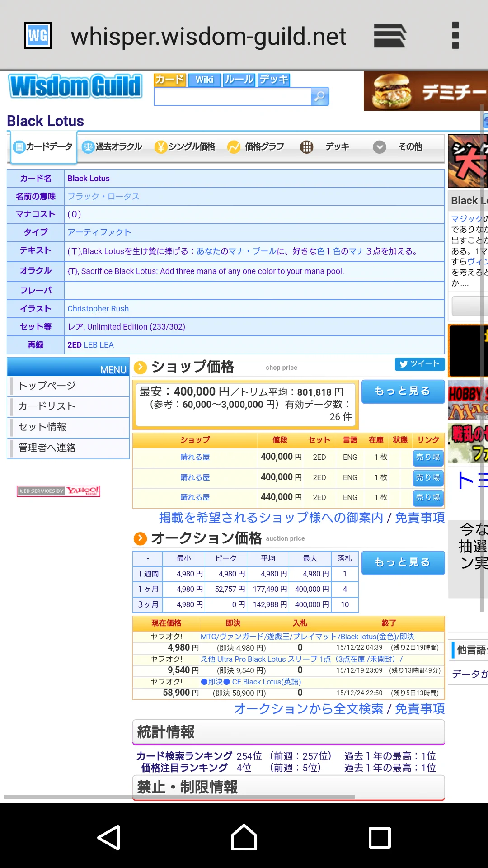This screenshot has height=868, width=488.
Task: Click もっと見る beside shop prices
Action: pyautogui.click(x=403, y=392)
